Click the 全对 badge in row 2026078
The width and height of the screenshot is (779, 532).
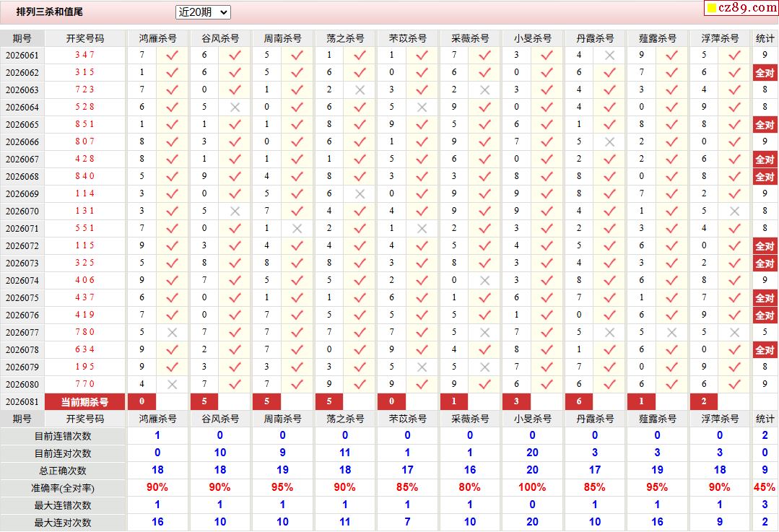tap(765, 350)
